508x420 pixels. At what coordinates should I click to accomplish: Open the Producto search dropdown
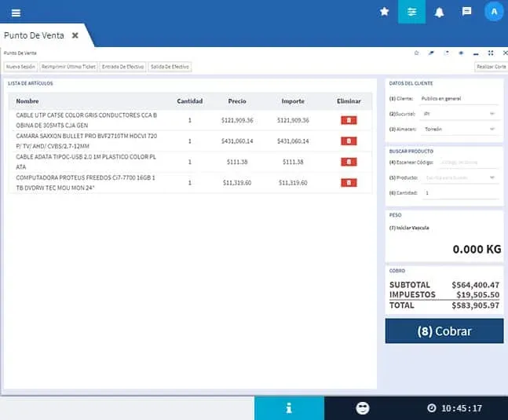pyautogui.click(x=459, y=177)
